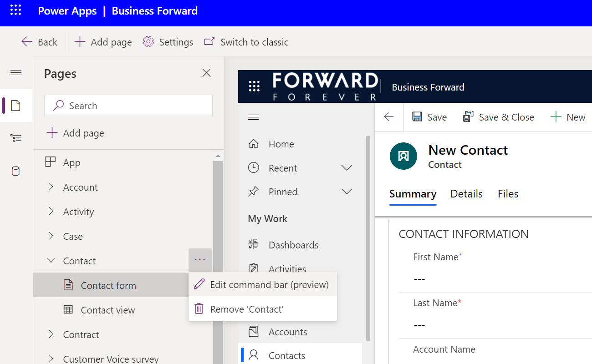
Task: Choose Remove 'Contact' from menu
Action: (263, 309)
